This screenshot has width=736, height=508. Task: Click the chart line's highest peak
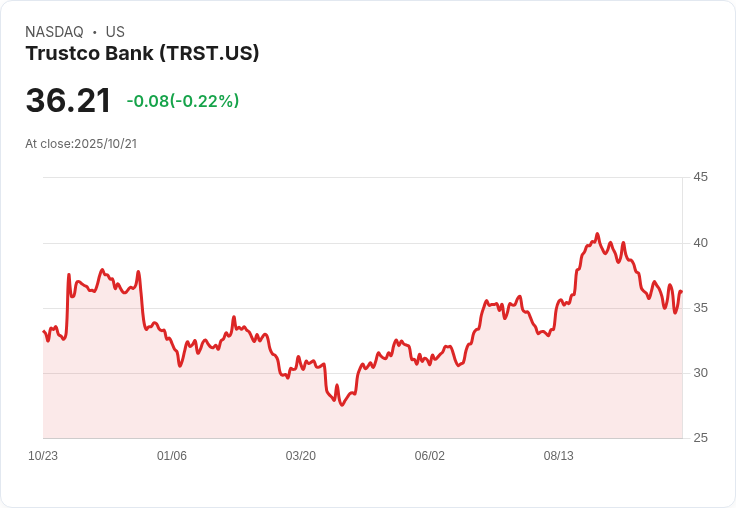point(597,234)
